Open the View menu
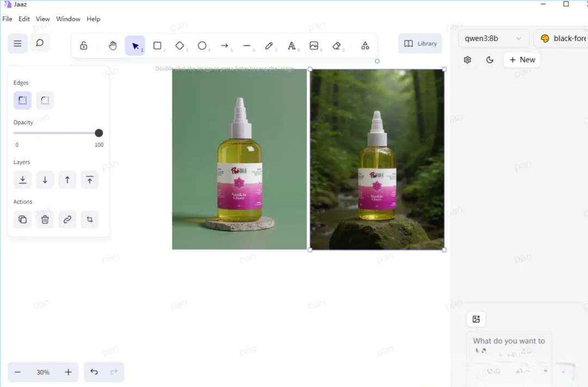 (43, 19)
